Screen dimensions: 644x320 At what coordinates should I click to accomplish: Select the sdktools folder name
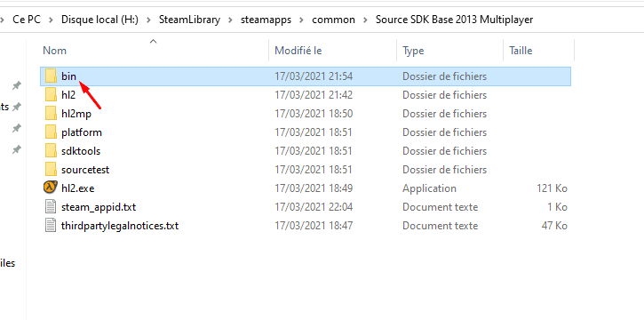[x=81, y=151]
